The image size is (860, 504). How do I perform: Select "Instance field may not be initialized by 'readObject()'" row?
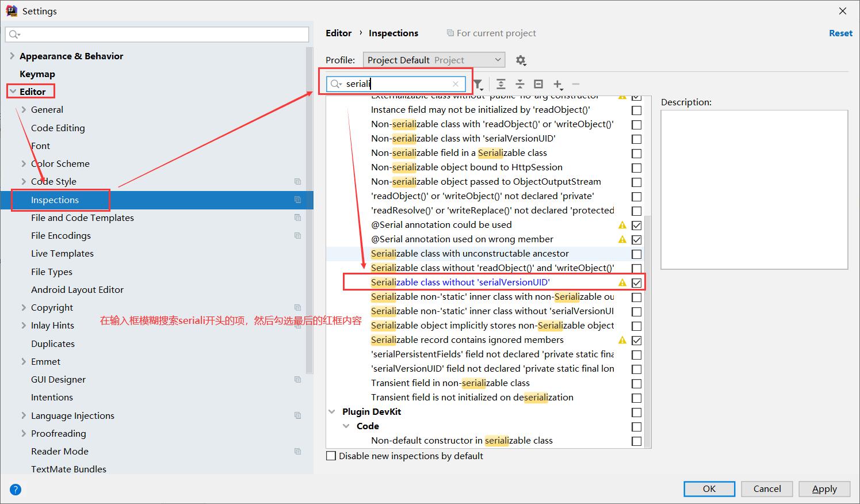tap(480, 109)
